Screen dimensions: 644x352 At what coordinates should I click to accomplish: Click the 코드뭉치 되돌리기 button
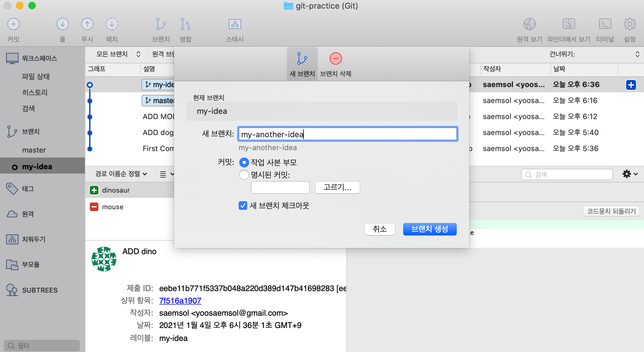611,211
